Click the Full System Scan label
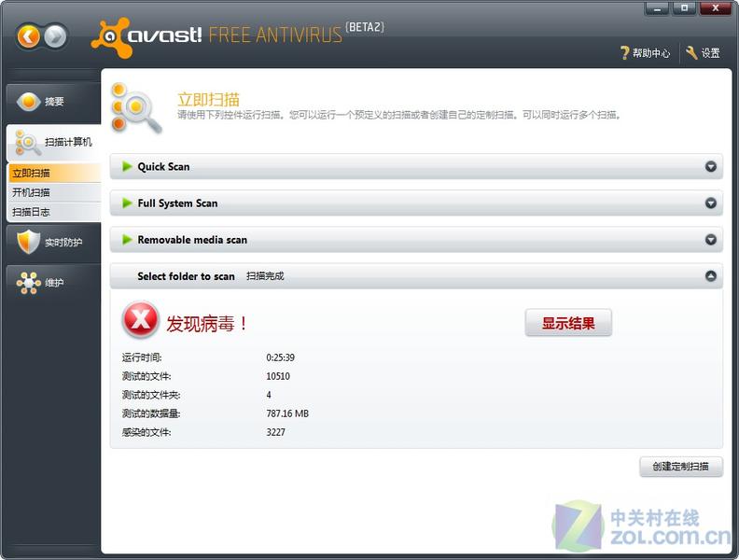Viewport: 739px width, 560px height. [x=177, y=203]
